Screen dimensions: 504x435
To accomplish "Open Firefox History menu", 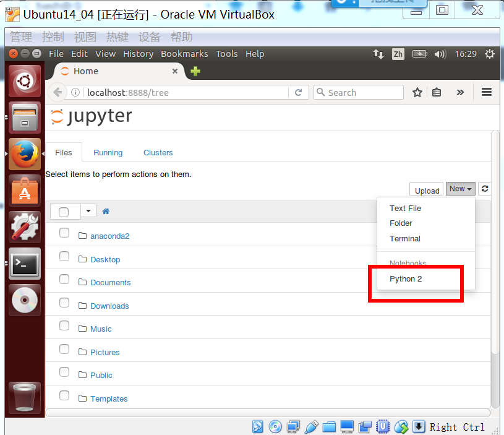I will tap(139, 54).
